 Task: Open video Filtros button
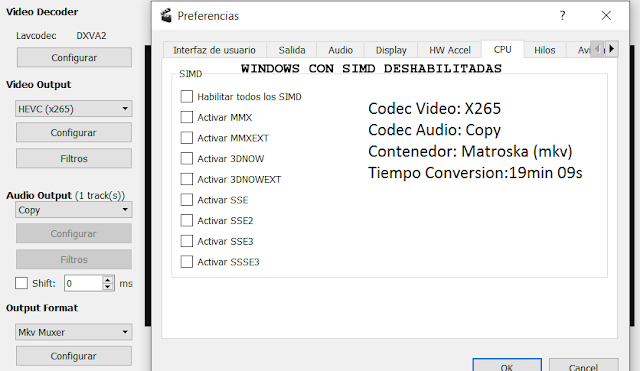coord(74,158)
